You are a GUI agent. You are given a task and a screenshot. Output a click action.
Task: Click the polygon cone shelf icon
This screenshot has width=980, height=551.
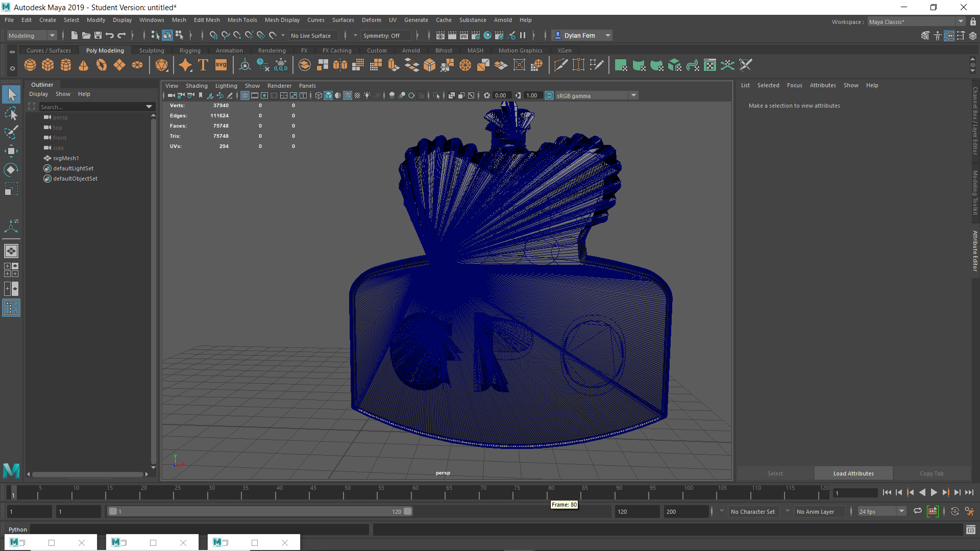pos(84,65)
